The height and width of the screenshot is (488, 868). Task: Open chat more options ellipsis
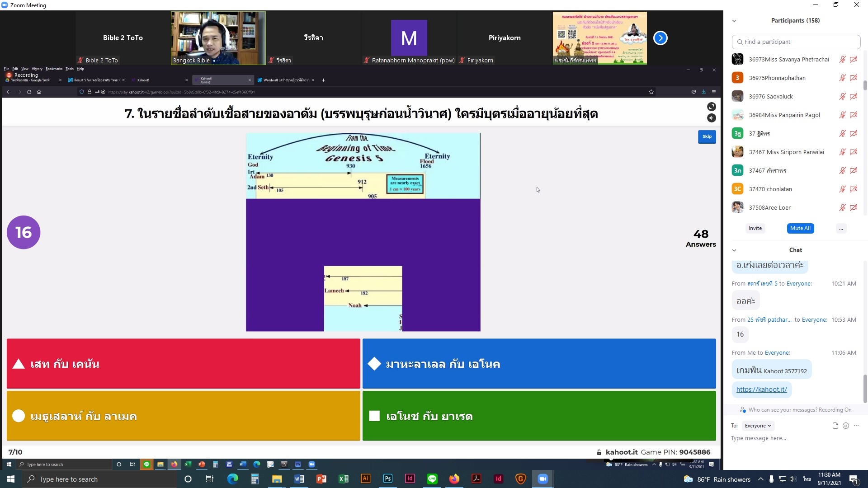point(856,426)
